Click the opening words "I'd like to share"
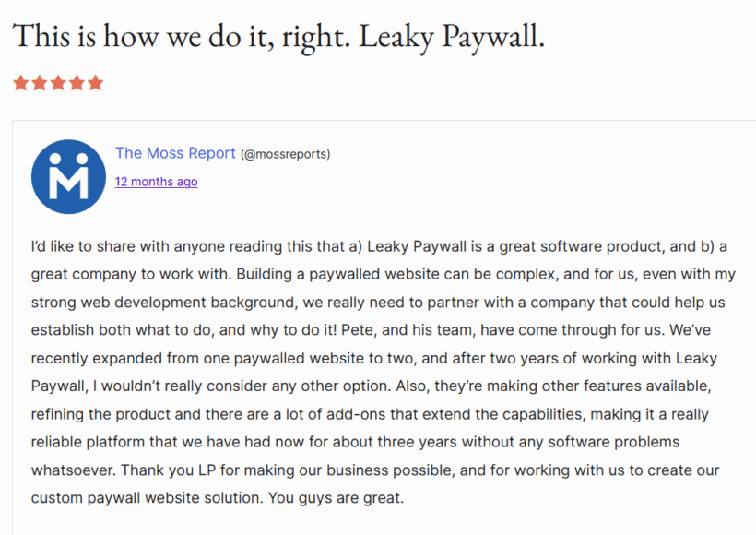Image resolution: width=756 pixels, height=535 pixels. point(81,247)
